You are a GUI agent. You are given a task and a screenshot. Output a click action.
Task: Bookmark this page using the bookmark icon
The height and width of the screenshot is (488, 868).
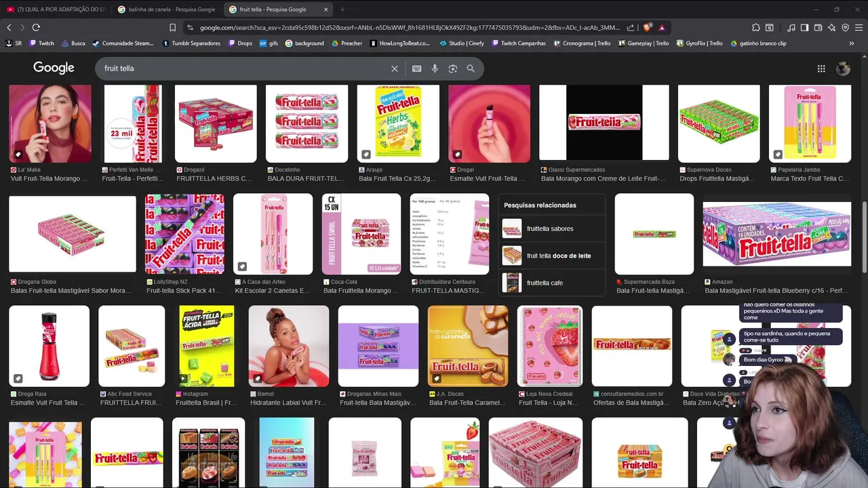pyautogui.click(x=172, y=28)
